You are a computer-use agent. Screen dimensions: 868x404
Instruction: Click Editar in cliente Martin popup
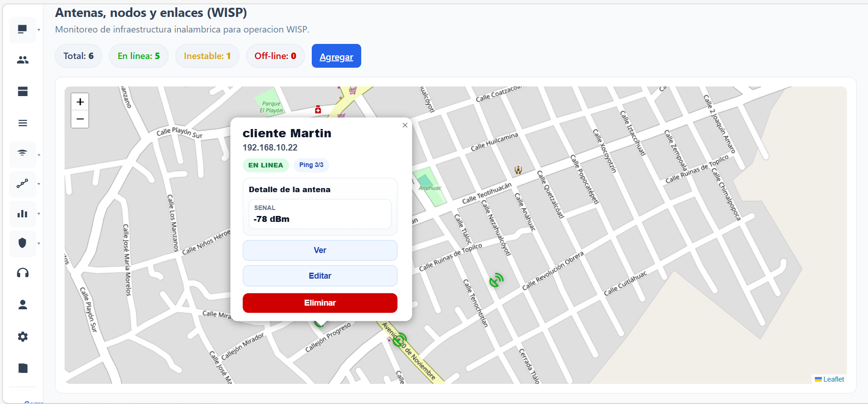[320, 276]
